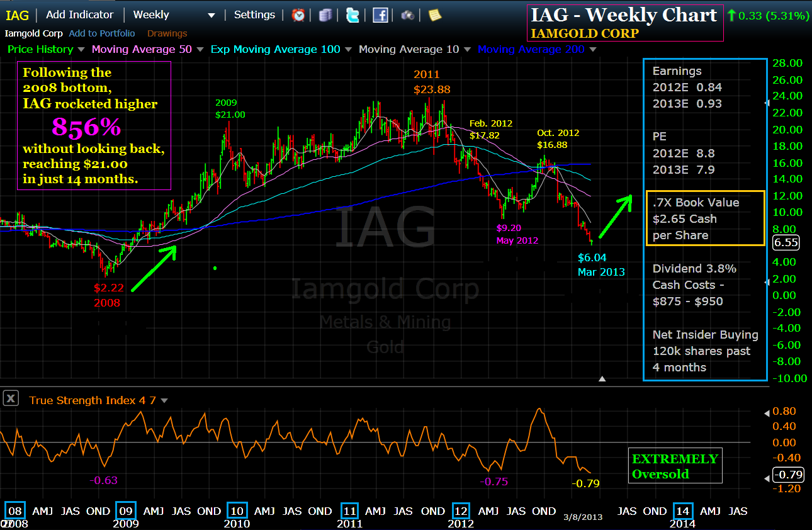This screenshot has width=812, height=530.
Task: Click the Add Indicator menu
Action: click(80, 14)
